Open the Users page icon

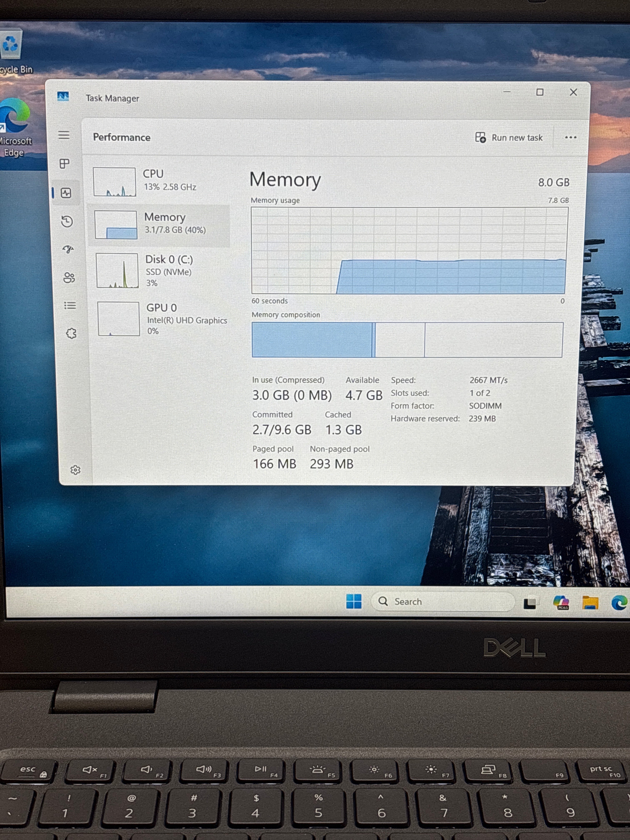(69, 277)
